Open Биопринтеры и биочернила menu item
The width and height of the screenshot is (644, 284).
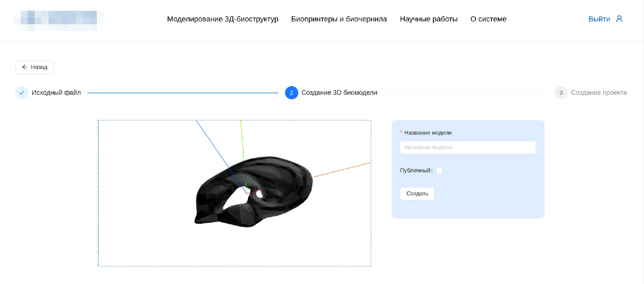pos(339,19)
